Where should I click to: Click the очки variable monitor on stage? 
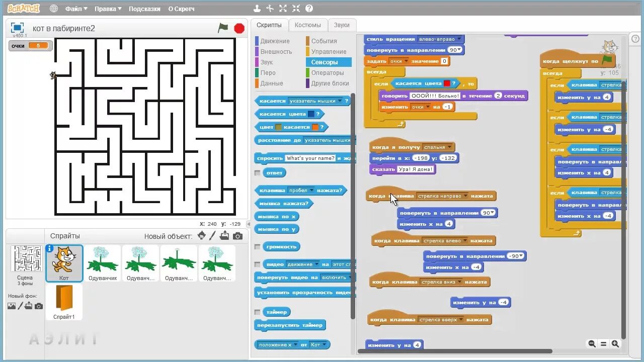tap(30, 46)
